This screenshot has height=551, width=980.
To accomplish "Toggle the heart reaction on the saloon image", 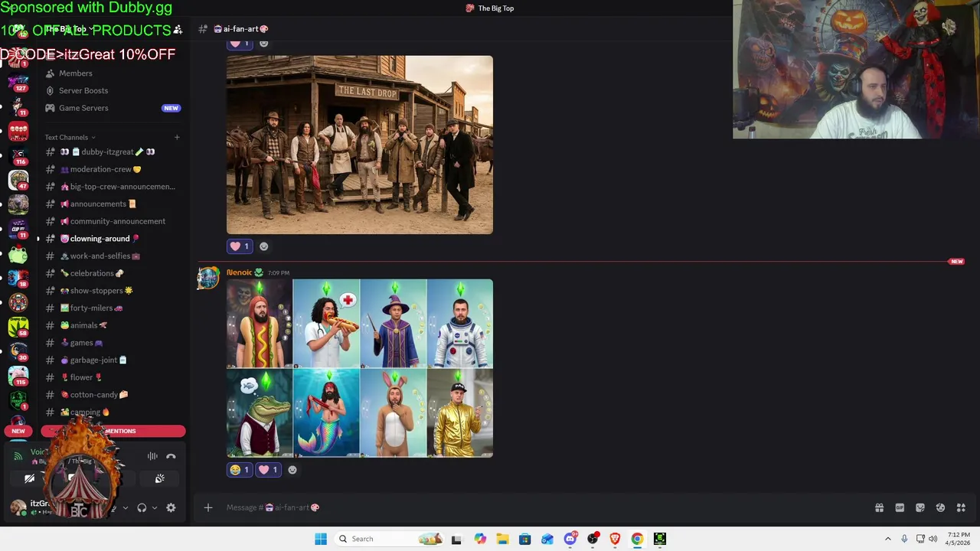I will (240, 246).
